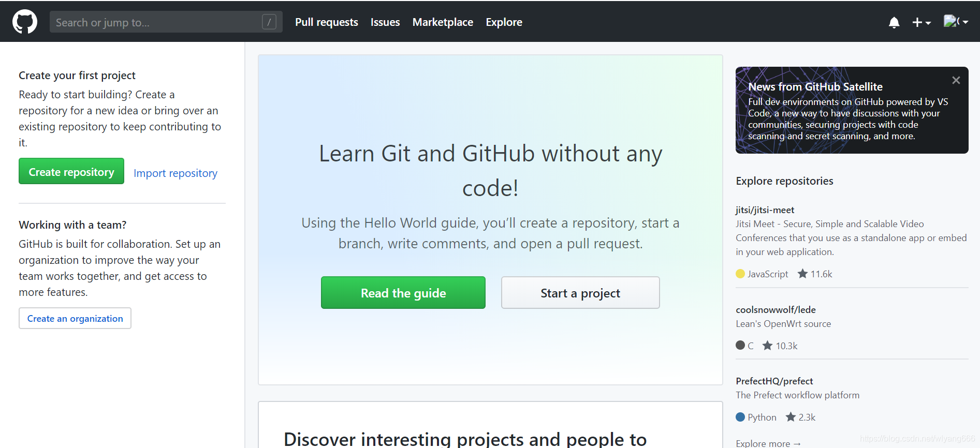Image resolution: width=980 pixels, height=448 pixels.
Task: Click the green Create repository button
Action: (x=71, y=171)
